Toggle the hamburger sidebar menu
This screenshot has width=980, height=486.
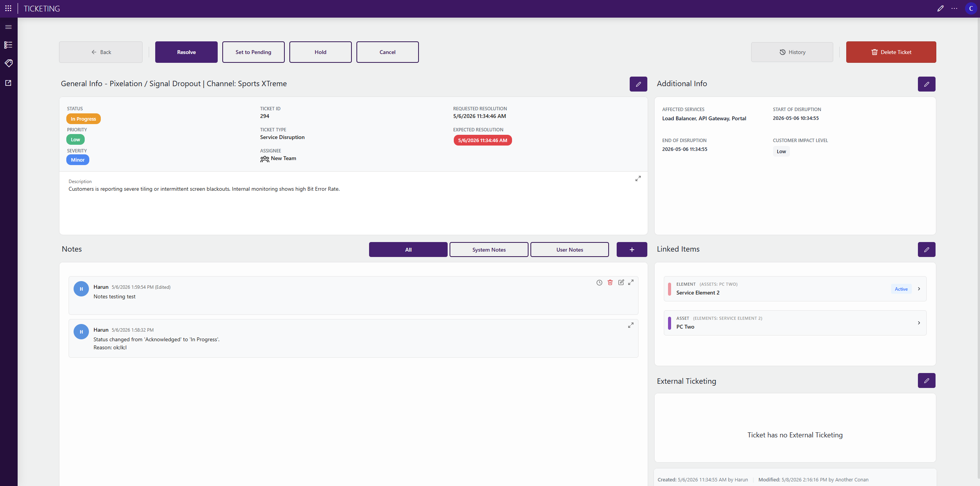(8, 27)
